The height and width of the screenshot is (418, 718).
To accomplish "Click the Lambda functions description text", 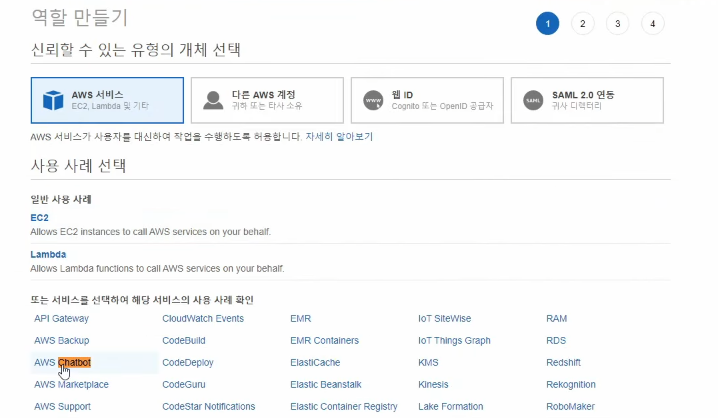I will [x=157, y=269].
